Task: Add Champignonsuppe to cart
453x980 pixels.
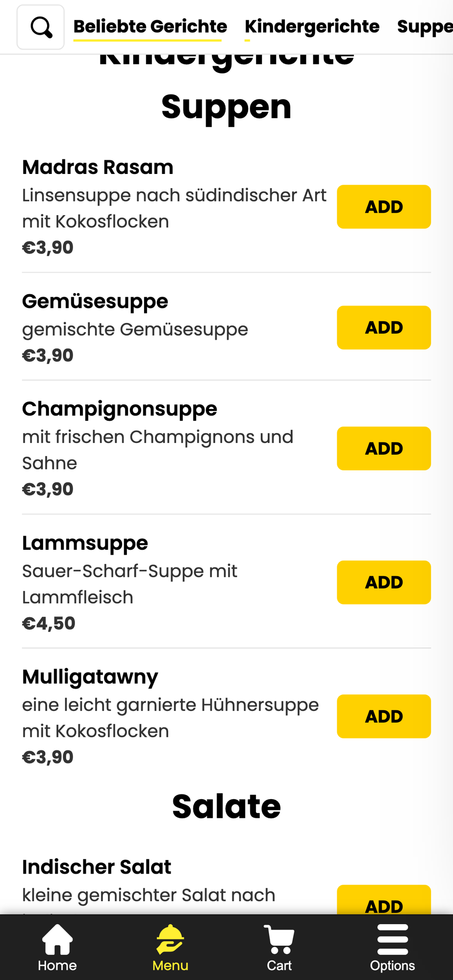Action: point(384,448)
